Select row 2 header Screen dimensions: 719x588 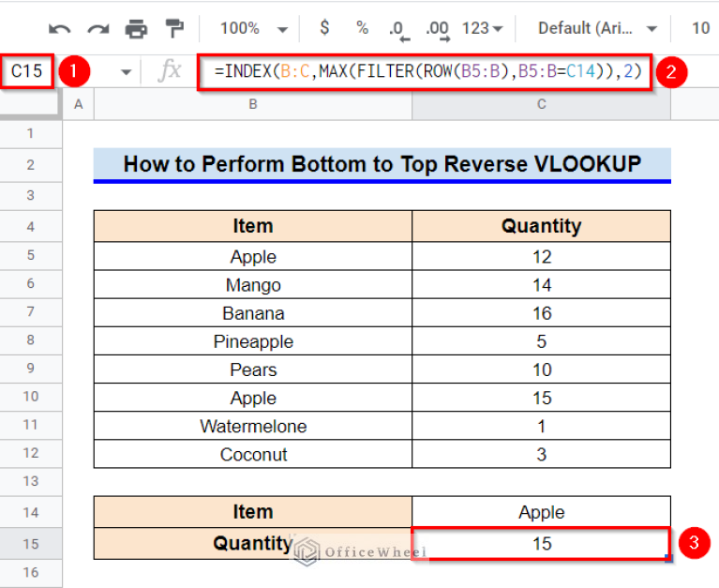click(x=31, y=165)
